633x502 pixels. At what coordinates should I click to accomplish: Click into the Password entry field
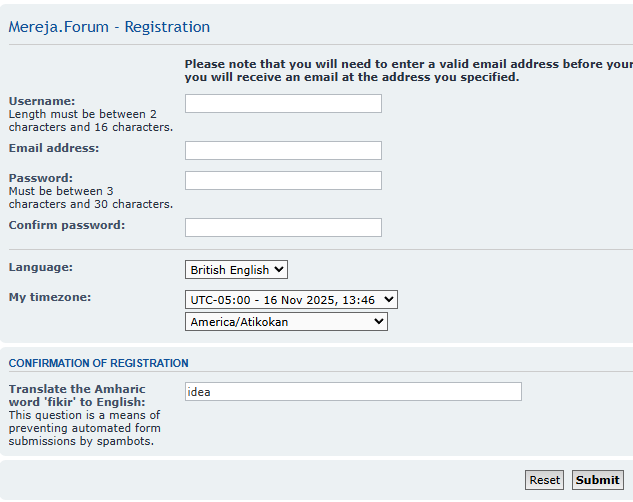(283, 181)
